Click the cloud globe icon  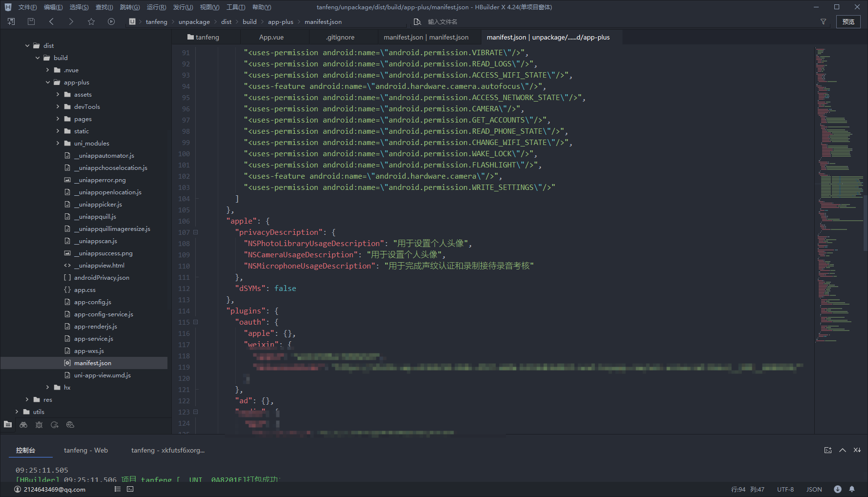point(70,425)
